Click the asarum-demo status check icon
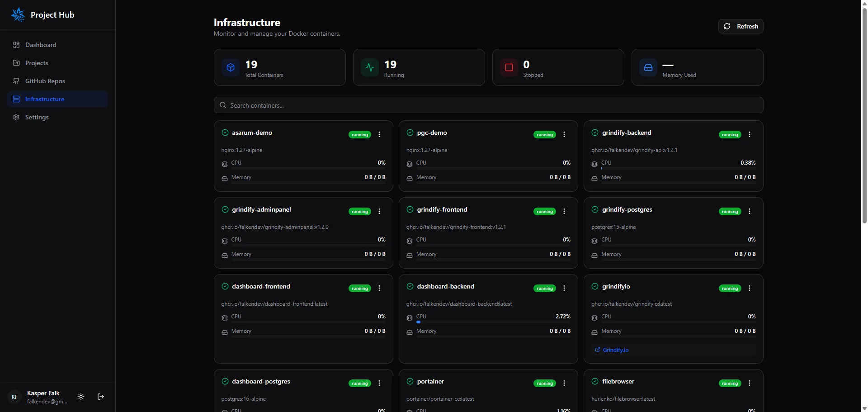 [225, 133]
